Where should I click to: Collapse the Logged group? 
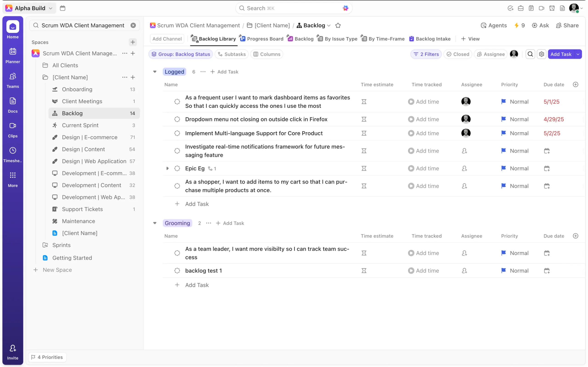pos(155,72)
